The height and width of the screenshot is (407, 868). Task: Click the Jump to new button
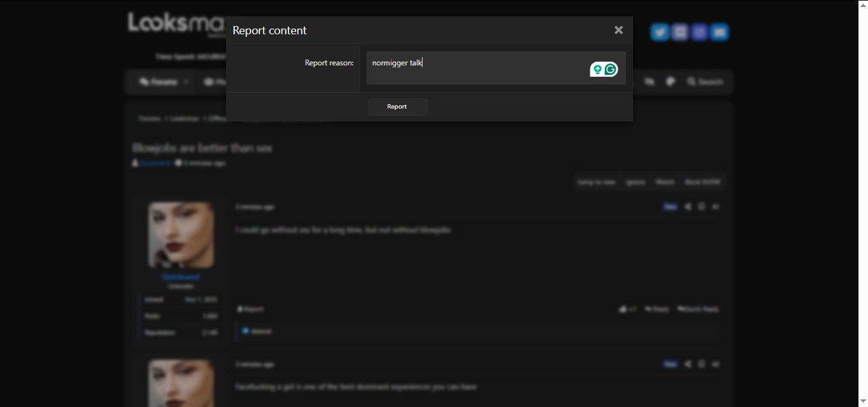tap(596, 182)
